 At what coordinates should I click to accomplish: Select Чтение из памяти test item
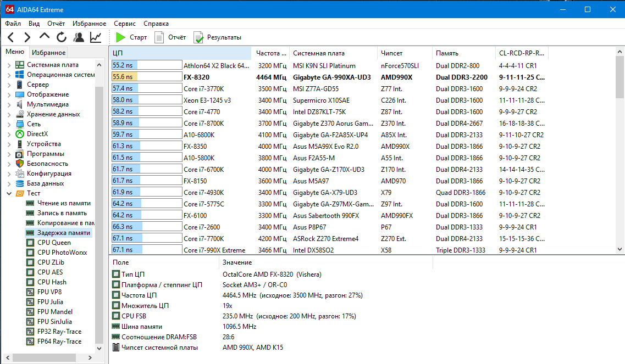point(64,203)
